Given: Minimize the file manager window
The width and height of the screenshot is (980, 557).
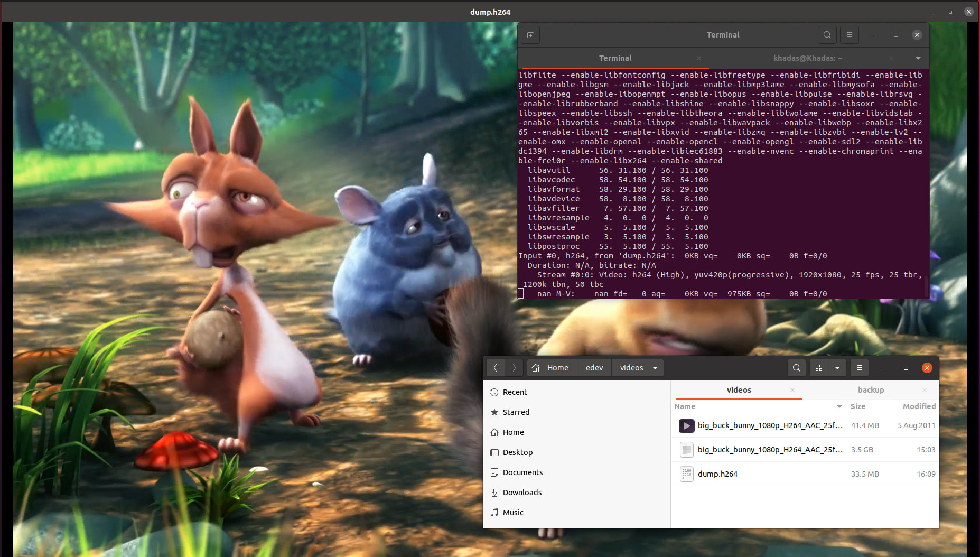Looking at the screenshot, I should pyautogui.click(x=885, y=368).
